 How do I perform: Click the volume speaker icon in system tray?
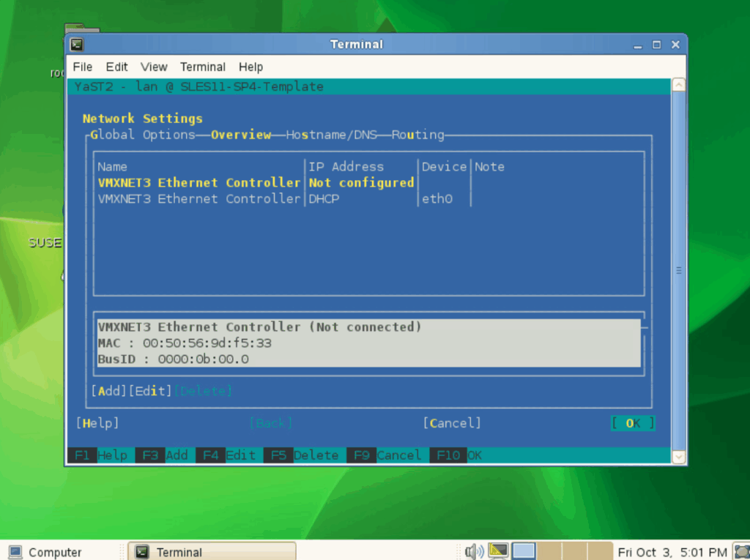click(x=473, y=551)
